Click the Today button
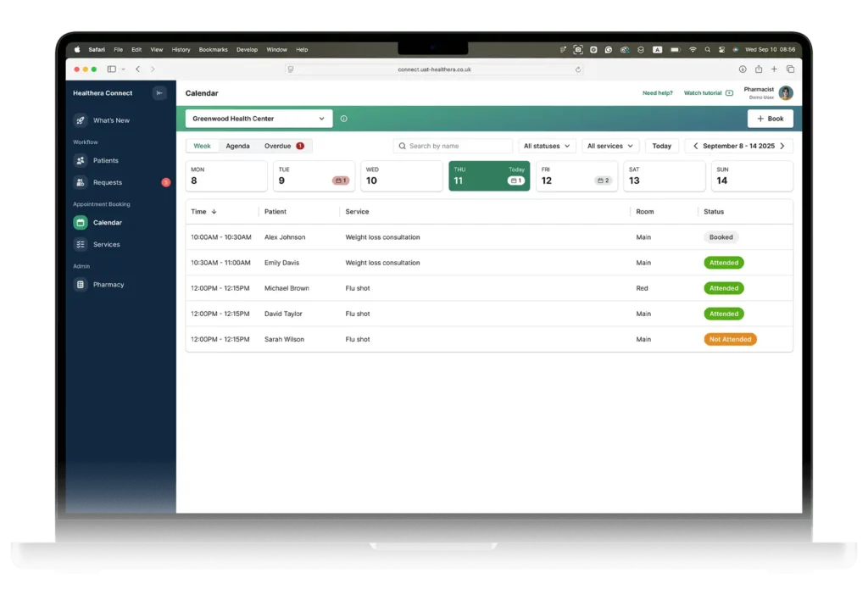868x606 pixels. coord(661,146)
